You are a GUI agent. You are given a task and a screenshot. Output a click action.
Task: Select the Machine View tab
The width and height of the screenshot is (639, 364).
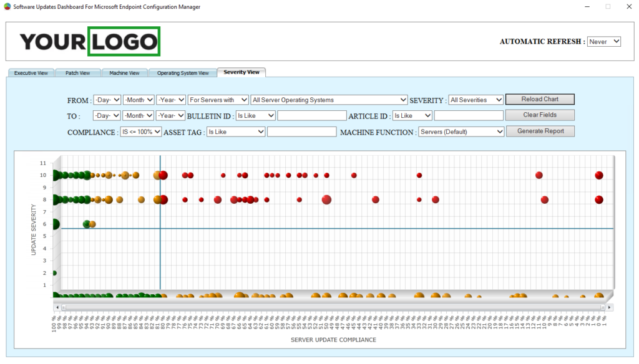coord(124,72)
